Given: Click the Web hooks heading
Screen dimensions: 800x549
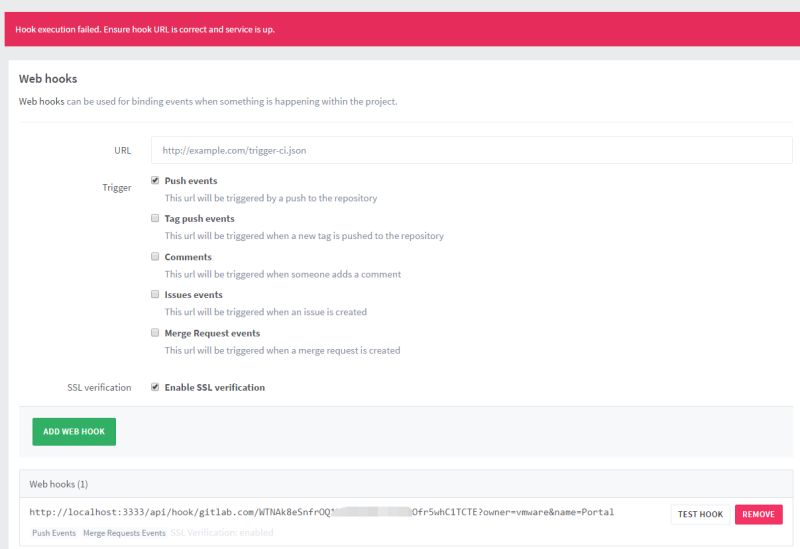Looking at the screenshot, I should point(48,79).
